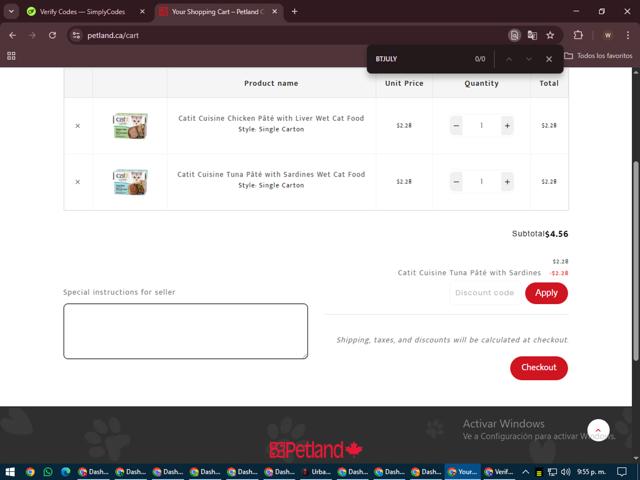Open the Todos los favoritos folder
This screenshot has width=640, height=480.
pos(598,56)
